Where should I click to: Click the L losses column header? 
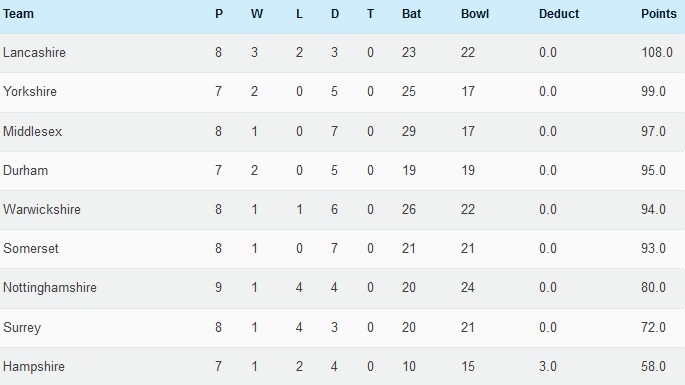tap(299, 14)
